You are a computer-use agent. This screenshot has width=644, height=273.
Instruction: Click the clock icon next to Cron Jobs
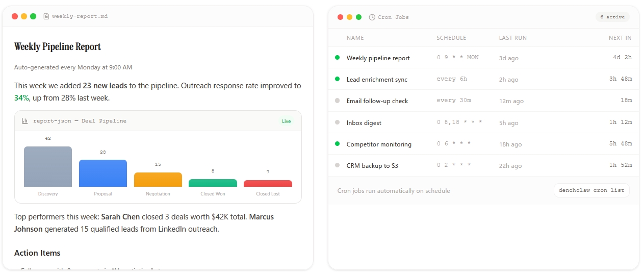372,17
